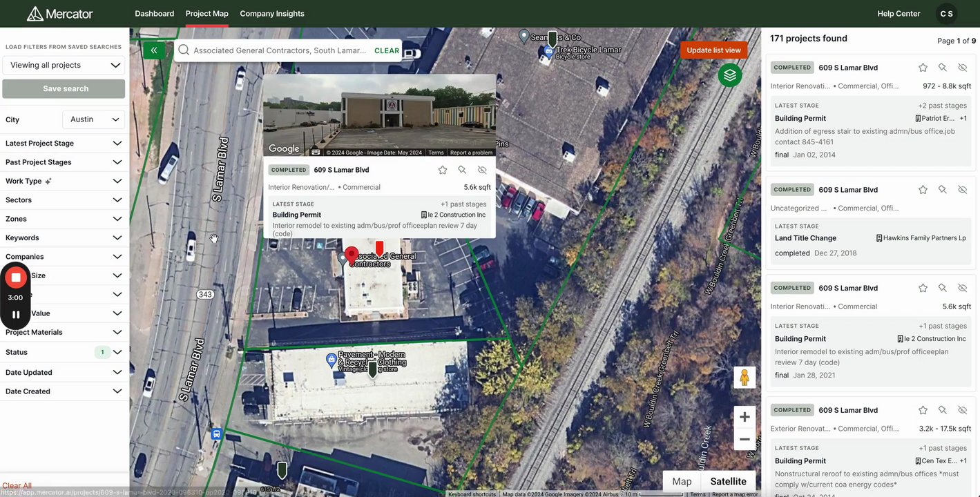
Task: Hide the Patriot Er... building permit card
Action: tap(963, 68)
